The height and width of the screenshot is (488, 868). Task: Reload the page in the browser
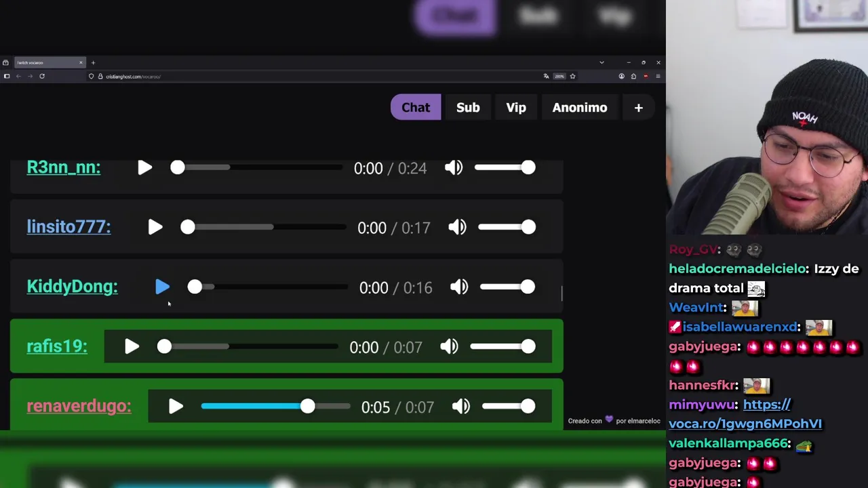pos(42,77)
